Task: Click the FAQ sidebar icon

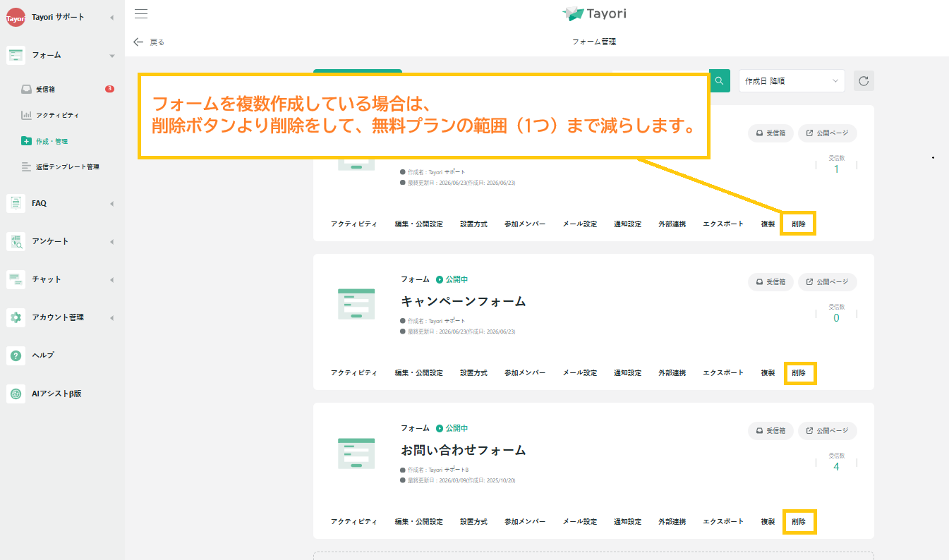Action: (16, 203)
